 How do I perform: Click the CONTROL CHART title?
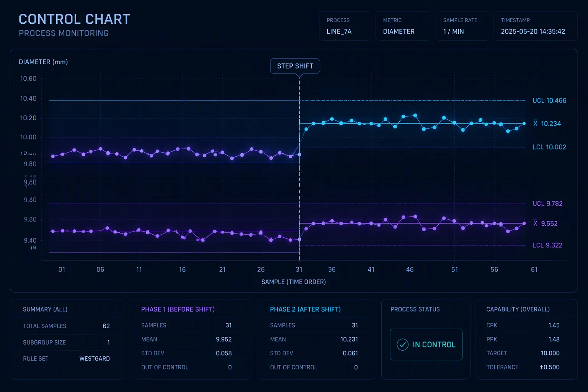[x=75, y=19]
